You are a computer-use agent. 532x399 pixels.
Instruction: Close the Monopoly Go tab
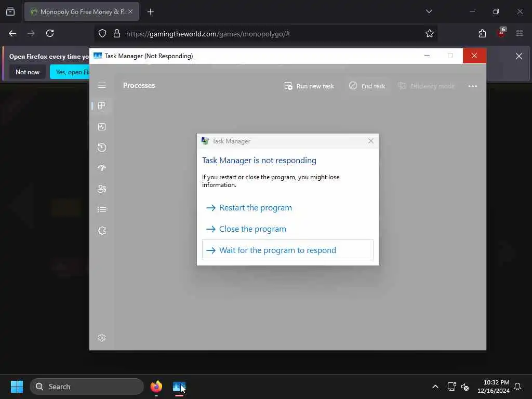point(130,12)
